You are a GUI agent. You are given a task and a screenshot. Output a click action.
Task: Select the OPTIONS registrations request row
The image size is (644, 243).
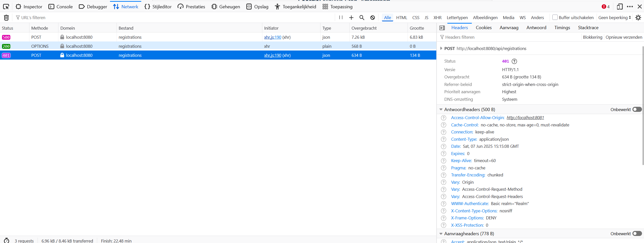(x=218, y=46)
